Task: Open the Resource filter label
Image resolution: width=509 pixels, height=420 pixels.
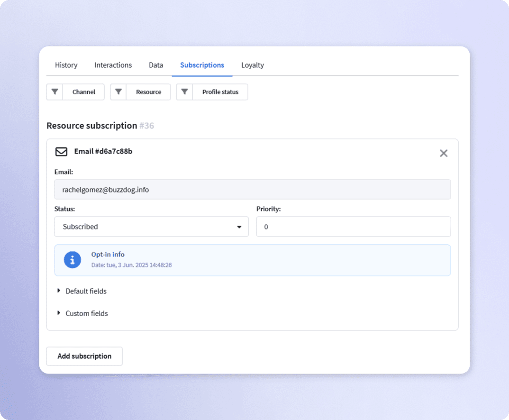Action: [x=149, y=92]
